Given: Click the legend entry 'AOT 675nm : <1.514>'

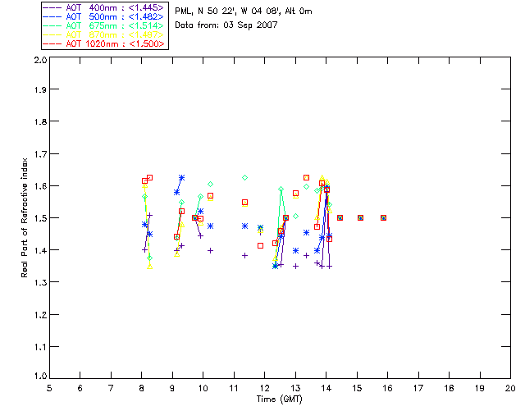Looking at the screenshot, I should [x=104, y=25].
